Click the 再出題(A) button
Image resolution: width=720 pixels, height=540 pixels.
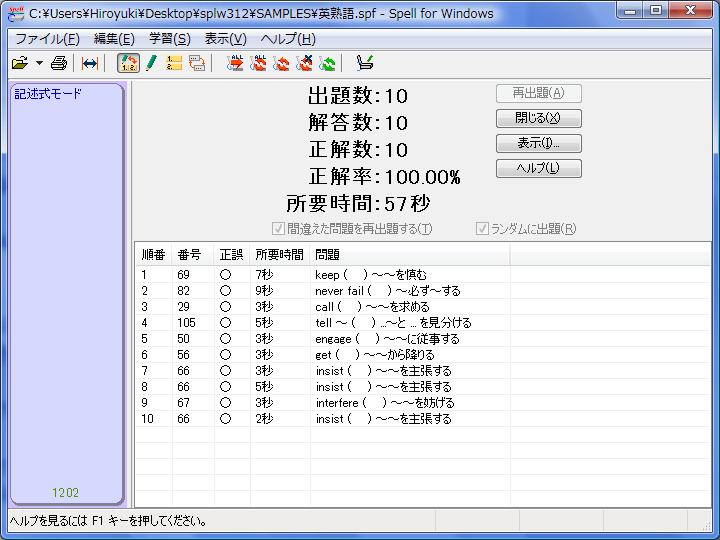tap(539, 93)
